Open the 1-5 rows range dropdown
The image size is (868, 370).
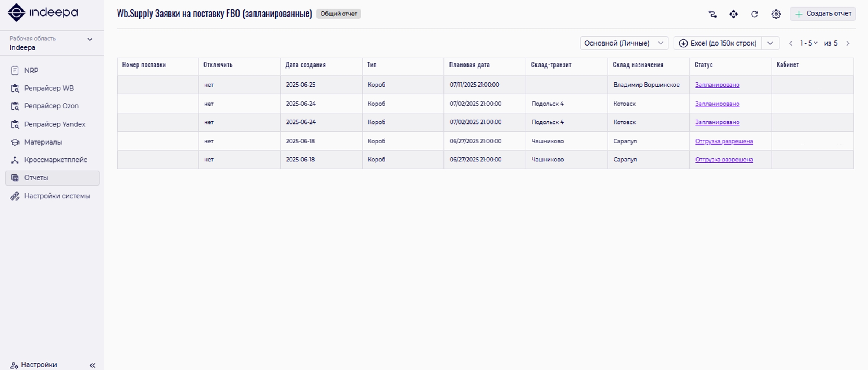click(808, 43)
